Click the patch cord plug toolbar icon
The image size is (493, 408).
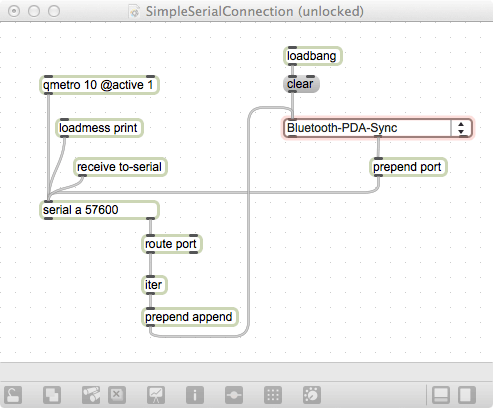point(234,395)
